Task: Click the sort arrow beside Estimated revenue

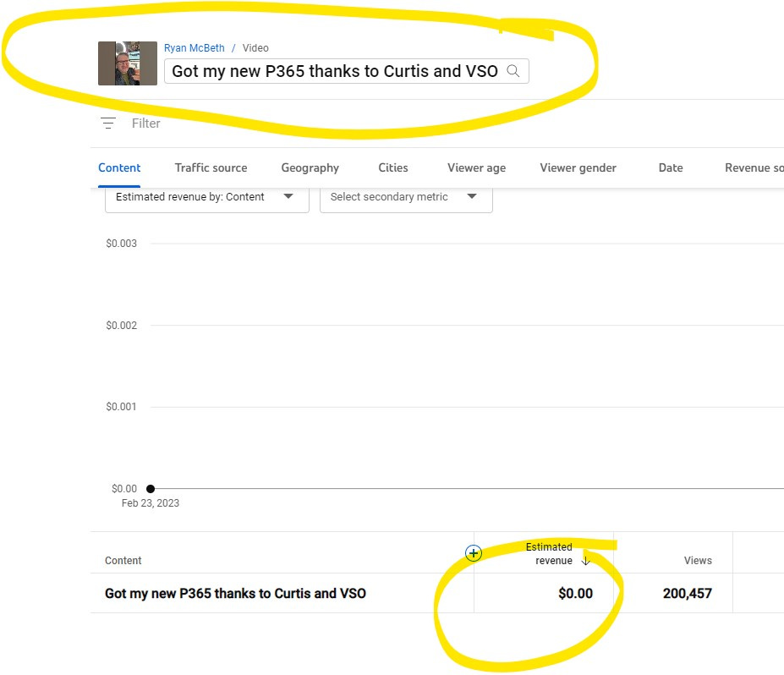Action: tap(585, 561)
